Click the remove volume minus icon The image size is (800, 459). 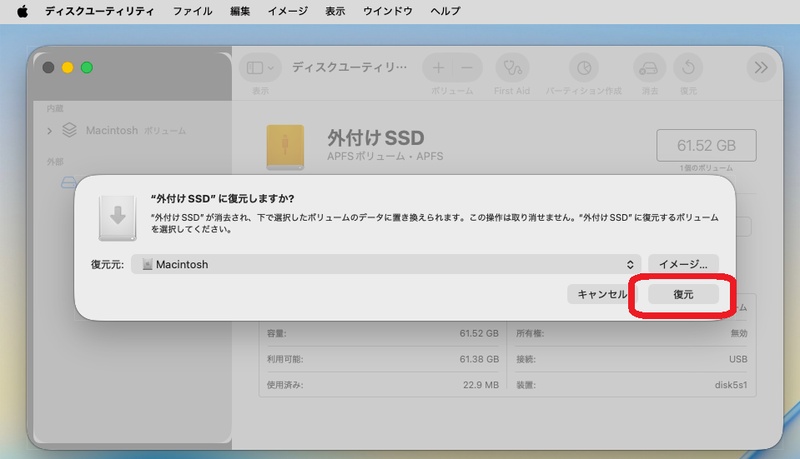point(466,68)
